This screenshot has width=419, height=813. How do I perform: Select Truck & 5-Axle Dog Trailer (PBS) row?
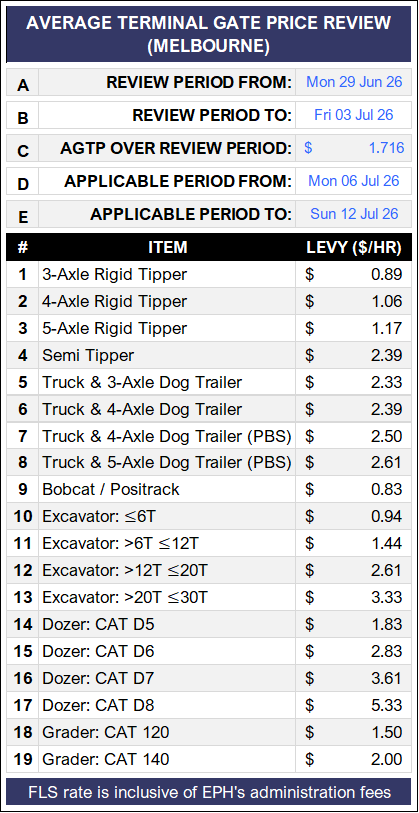[210, 462]
